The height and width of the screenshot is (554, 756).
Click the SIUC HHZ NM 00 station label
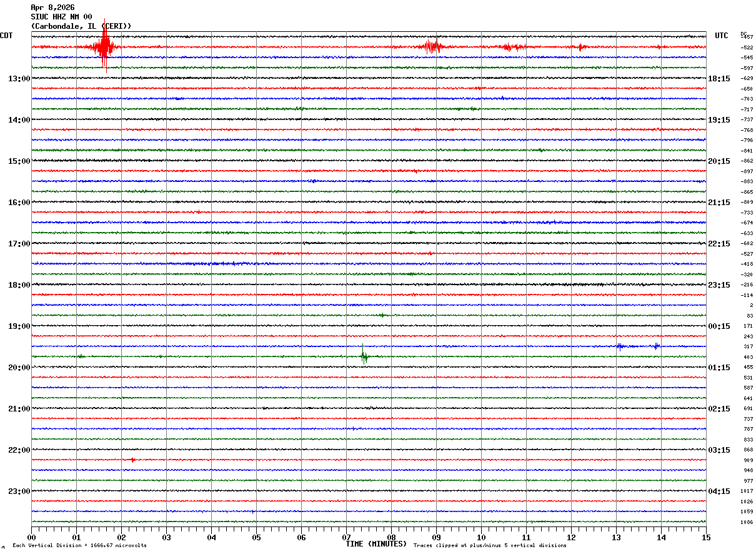click(x=61, y=17)
